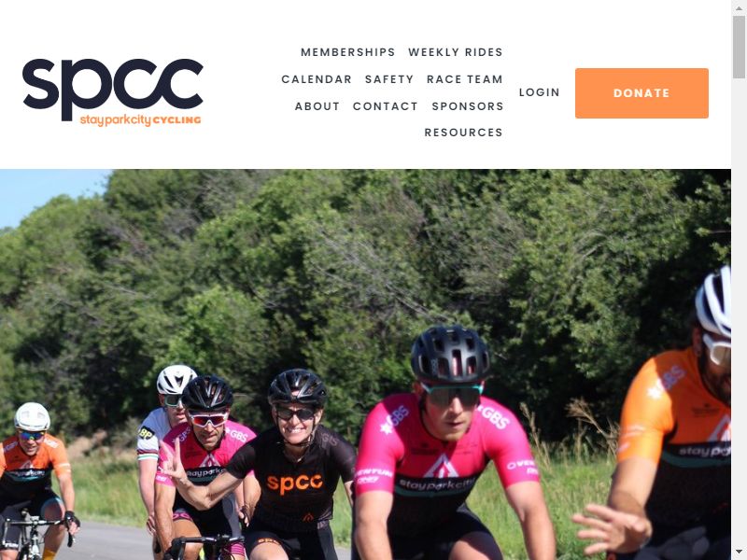Click the staypark city cycling tagline
The height and width of the screenshot is (560, 747).
coord(141,120)
